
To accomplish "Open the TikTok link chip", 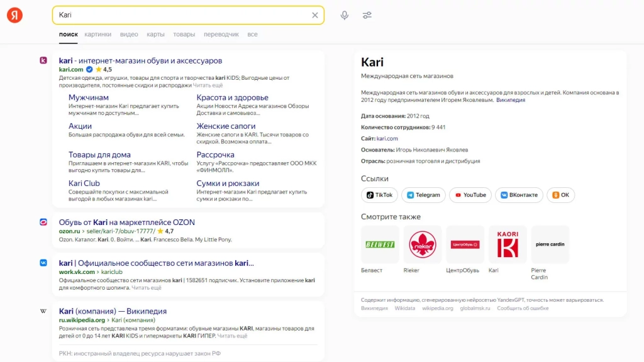I will (379, 195).
